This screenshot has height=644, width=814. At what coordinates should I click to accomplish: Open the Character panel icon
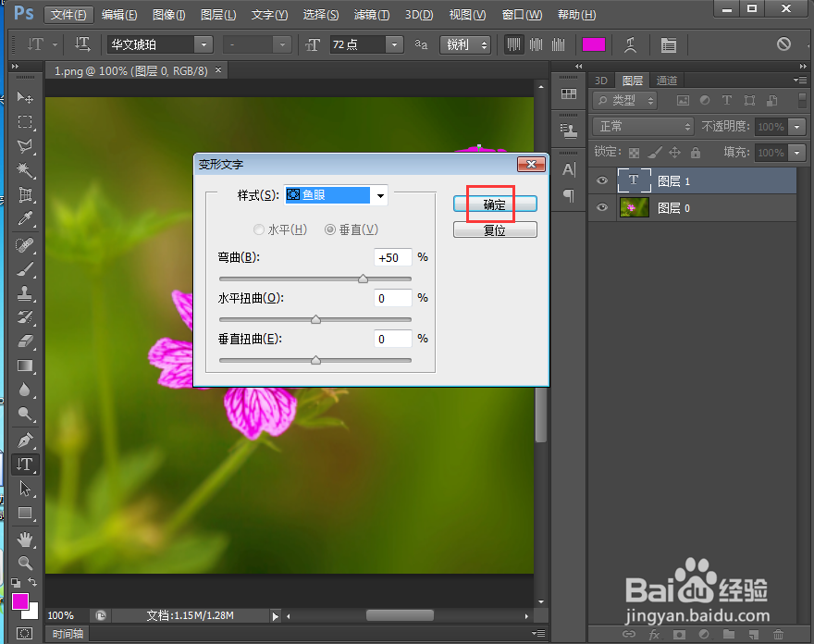point(669,43)
